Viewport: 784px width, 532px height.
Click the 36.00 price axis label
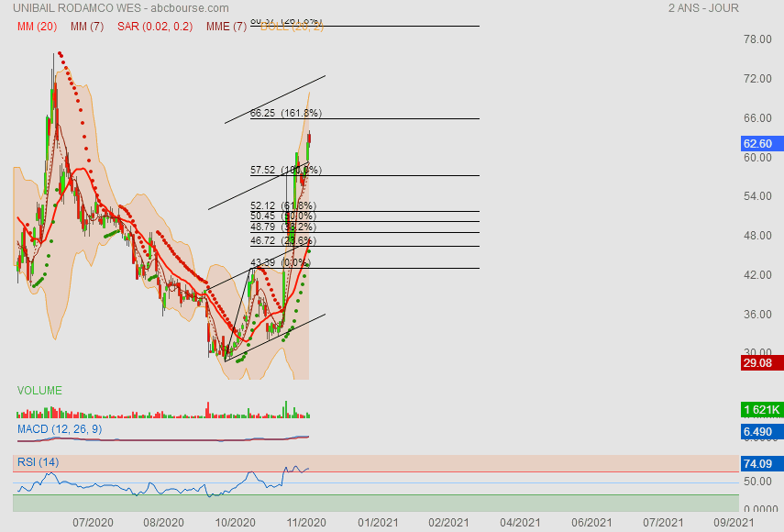click(x=757, y=315)
